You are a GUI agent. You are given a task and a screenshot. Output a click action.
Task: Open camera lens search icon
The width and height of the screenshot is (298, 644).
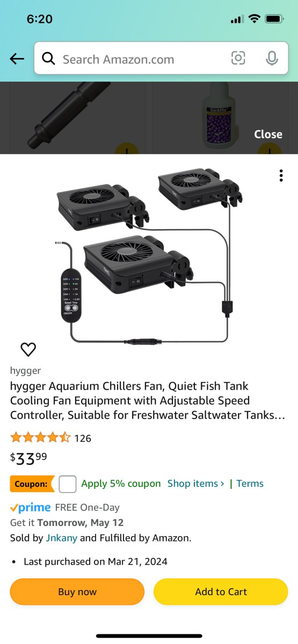(x=238, y=58)
